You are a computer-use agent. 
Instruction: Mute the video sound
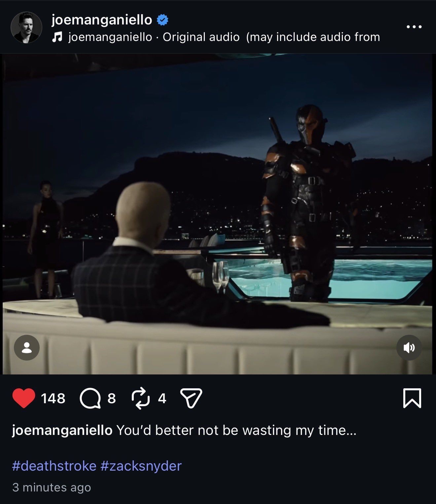409,348
